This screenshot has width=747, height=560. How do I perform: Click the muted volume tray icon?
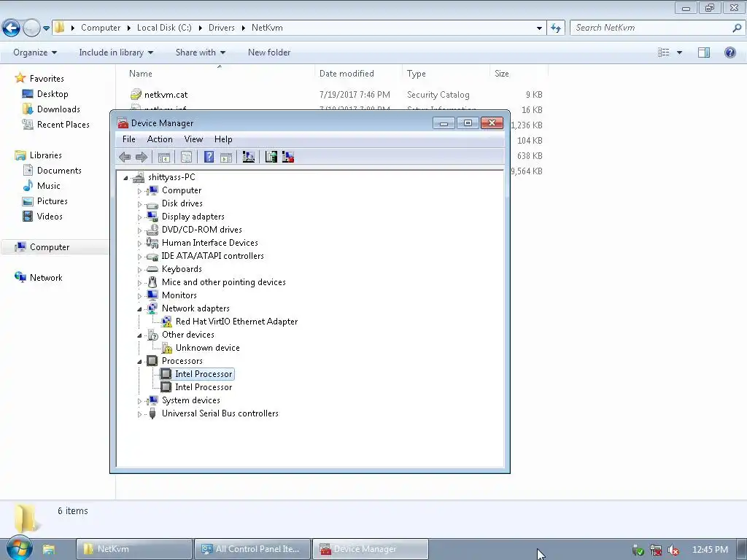tap(673, 550)
